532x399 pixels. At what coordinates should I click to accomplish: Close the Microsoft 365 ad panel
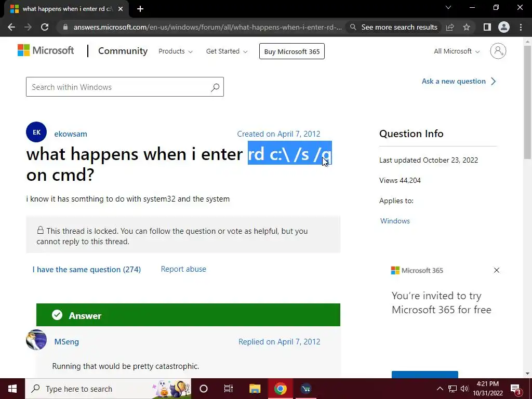click(x=496, y=270)
